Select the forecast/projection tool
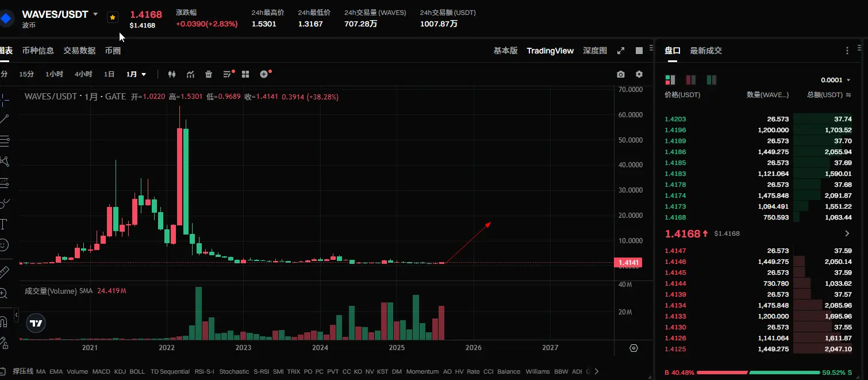The image size is (868, 380). [4, 183]
